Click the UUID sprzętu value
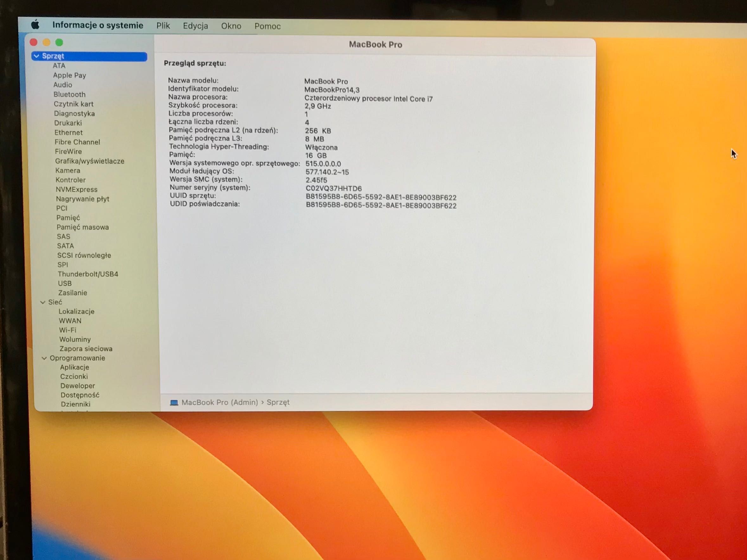Screen dimensions: 747x560 click(381, 197)
